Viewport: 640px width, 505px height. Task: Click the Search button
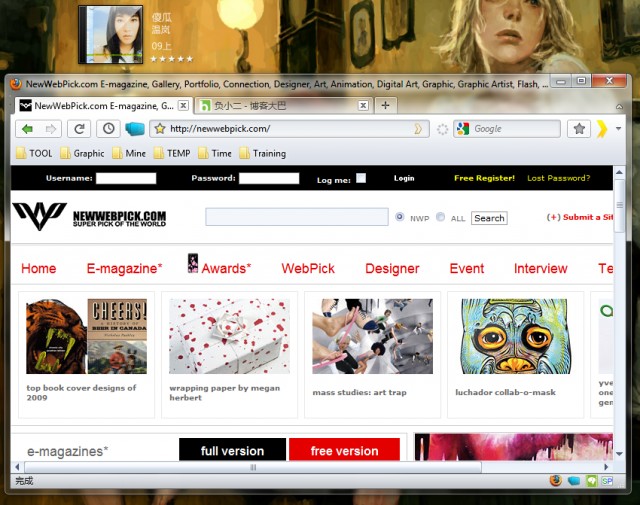[489, 218]
